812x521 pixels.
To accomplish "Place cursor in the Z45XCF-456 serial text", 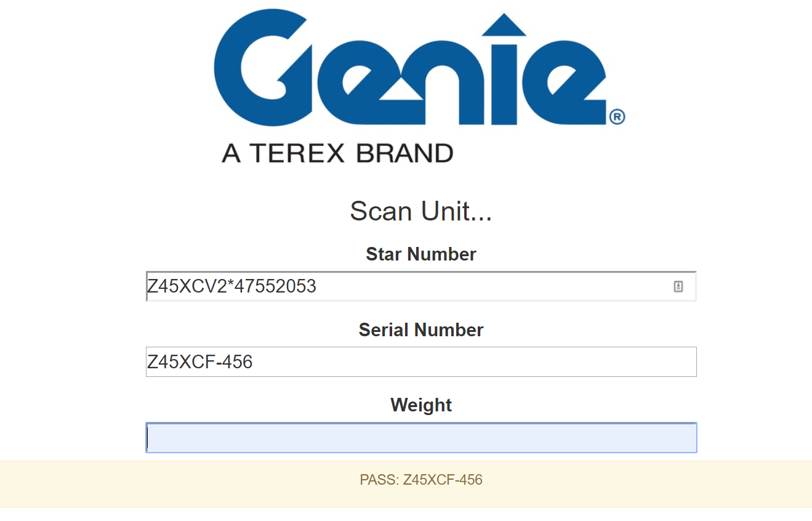I will tap(199, 362).
